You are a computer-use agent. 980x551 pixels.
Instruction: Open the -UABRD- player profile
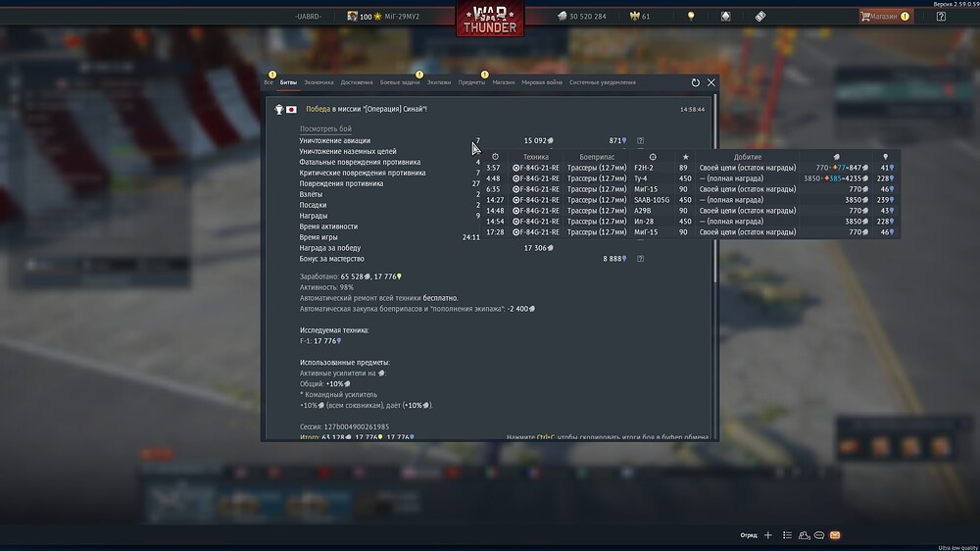[308, 17]
